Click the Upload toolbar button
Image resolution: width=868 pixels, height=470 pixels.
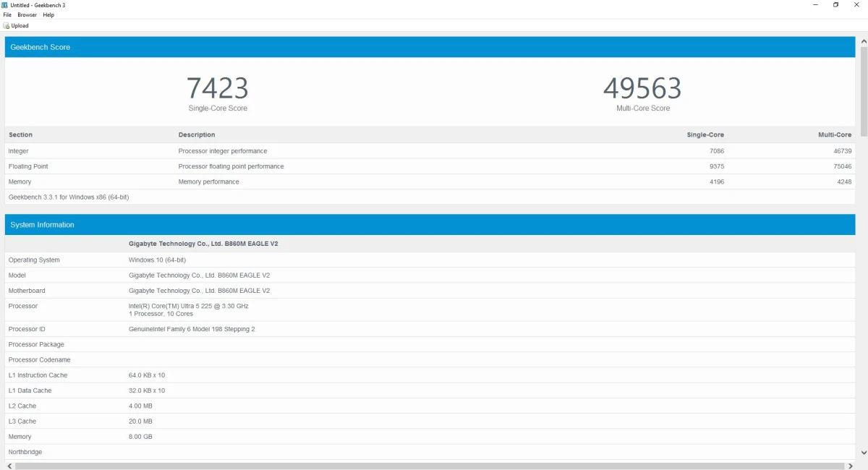coord(16,26)
